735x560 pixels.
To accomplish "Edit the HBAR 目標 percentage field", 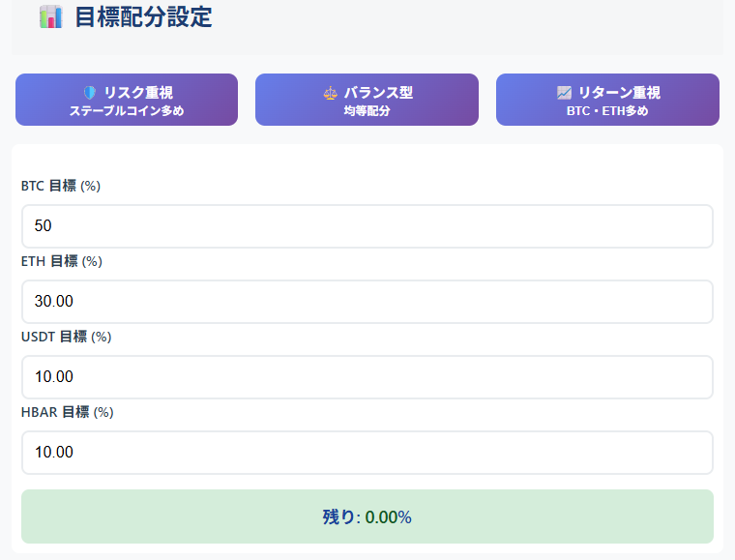I will point(367,453).
